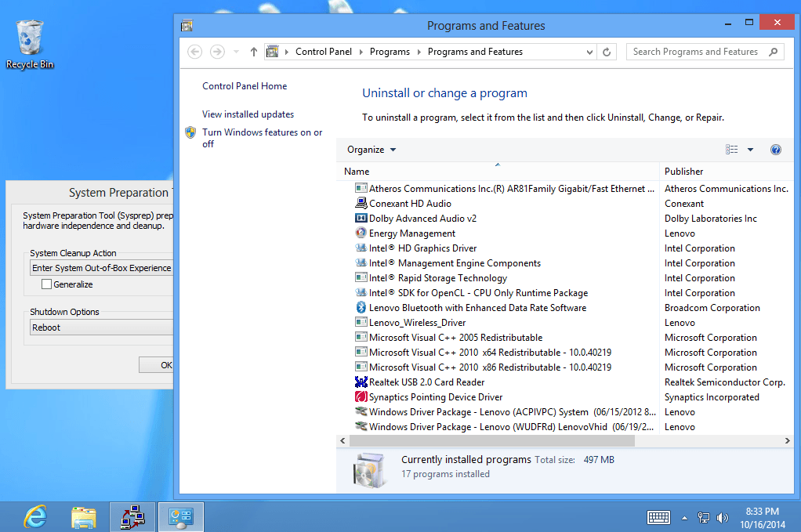Screen dimensions: 801x532
Task: Click the Energy Management program icon
Action: [361, 233]
